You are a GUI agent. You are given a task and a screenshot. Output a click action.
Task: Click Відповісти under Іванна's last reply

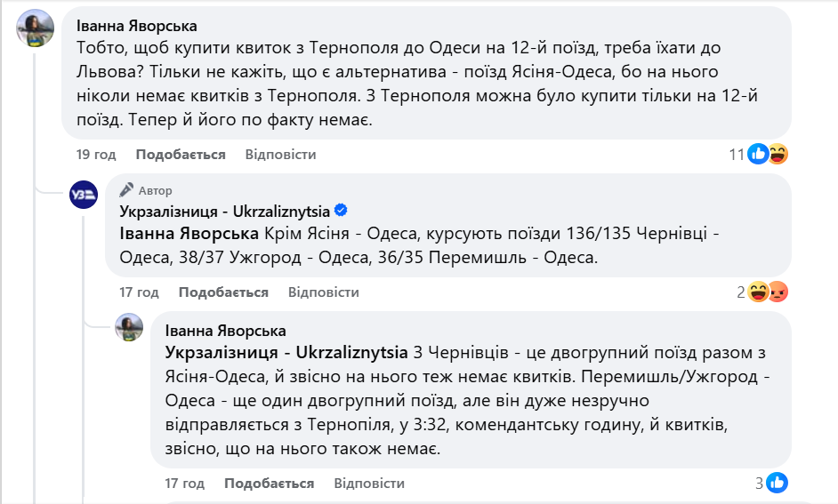[369, 484]
